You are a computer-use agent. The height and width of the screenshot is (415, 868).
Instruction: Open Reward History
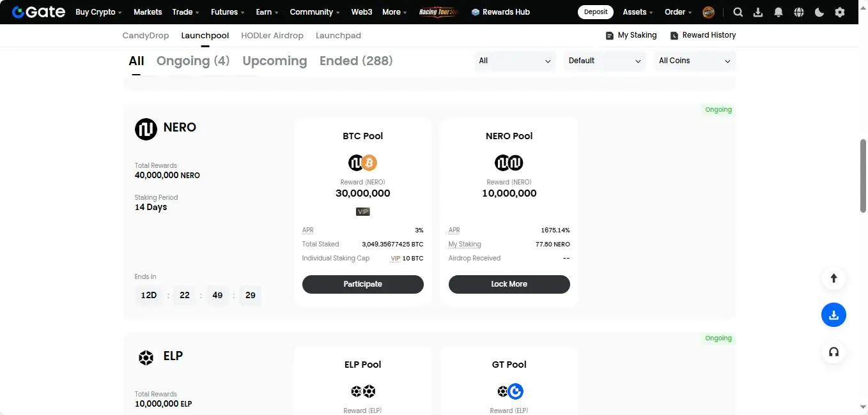[x=703, y=35]
